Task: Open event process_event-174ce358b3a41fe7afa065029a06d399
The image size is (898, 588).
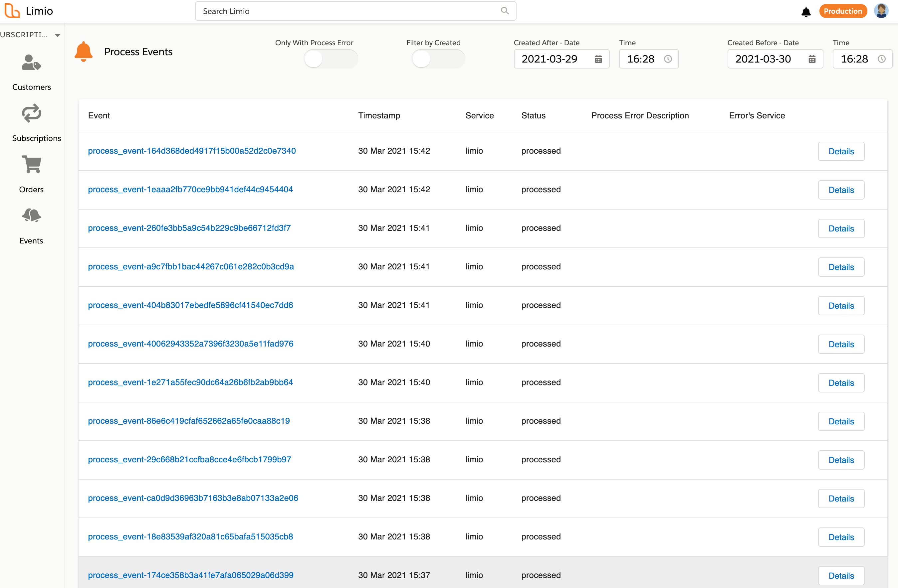Action: tap(190, 575)
